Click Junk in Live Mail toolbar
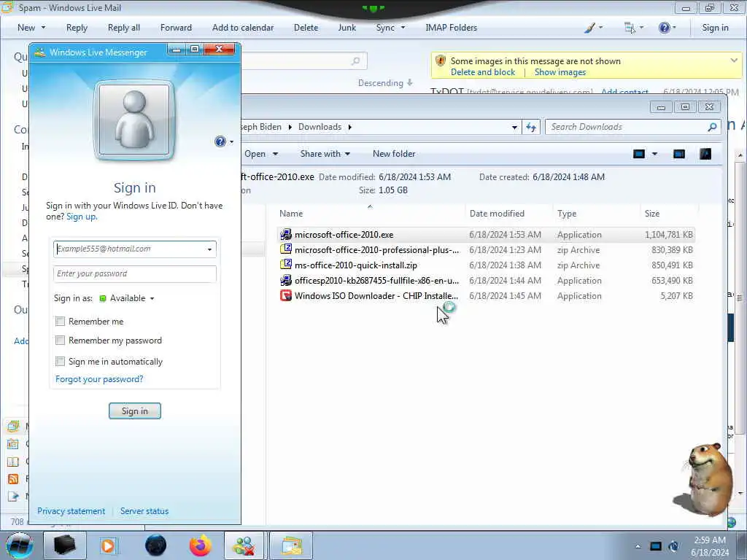This screenshot has height=560, width=747. pyautogui.click(x=347, y=28)
